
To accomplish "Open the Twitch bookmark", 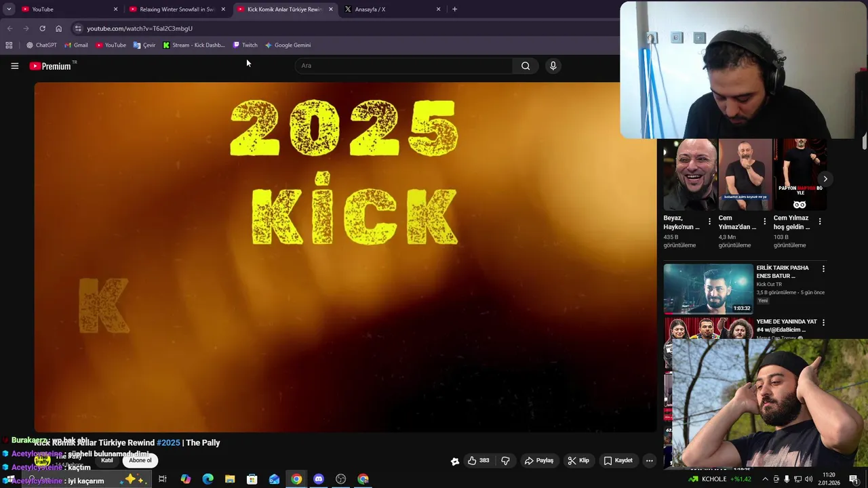I will (x=245, y=45).
